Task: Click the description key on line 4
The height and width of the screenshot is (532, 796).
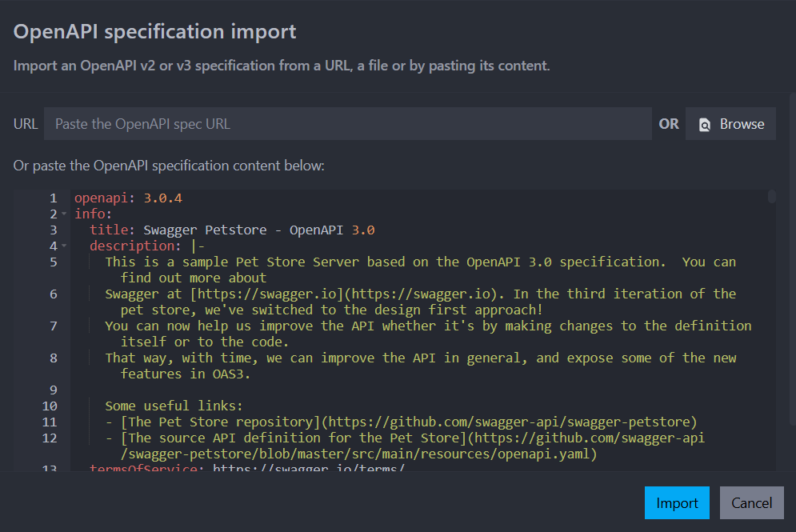Action: click(136, 246)
